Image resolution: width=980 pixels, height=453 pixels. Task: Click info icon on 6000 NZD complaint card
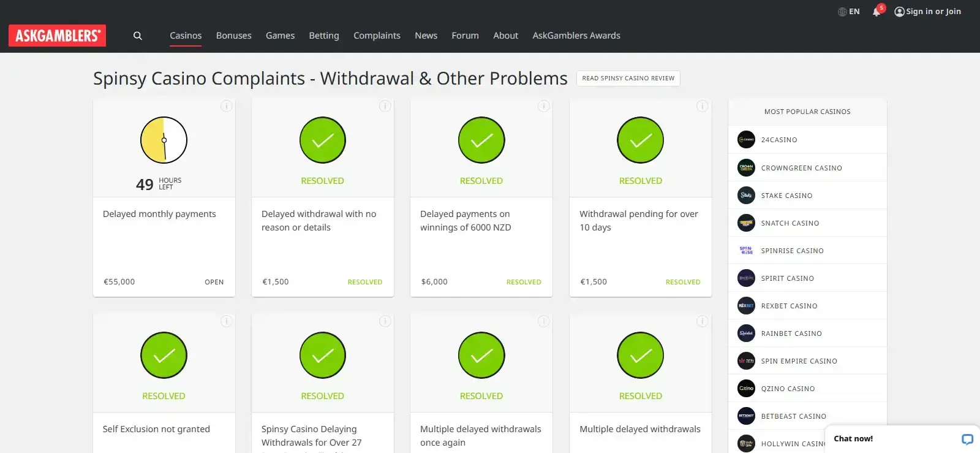click(x=543, y=106)
